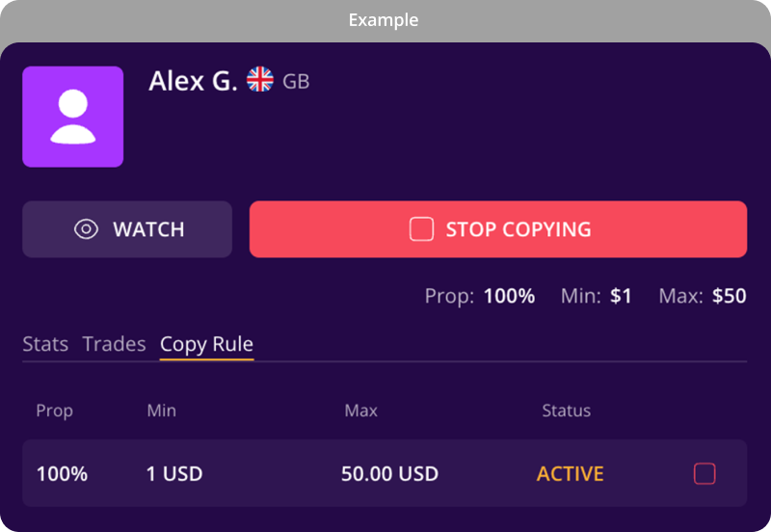
Task: Click the Alex G. trader name
Action: [x=194, y=81]
